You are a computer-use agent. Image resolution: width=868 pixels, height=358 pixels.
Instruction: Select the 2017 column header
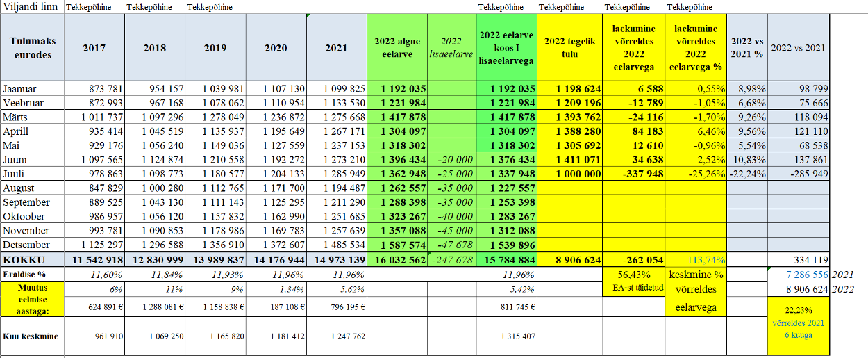(x=94, y=49)
